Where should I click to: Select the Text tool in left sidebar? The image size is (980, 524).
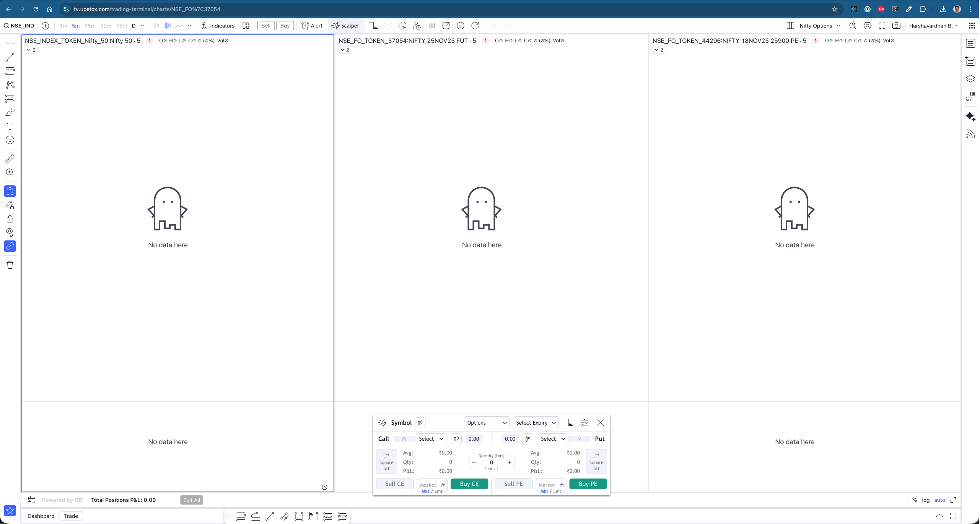pyautogui.click(x=10, y=126)
